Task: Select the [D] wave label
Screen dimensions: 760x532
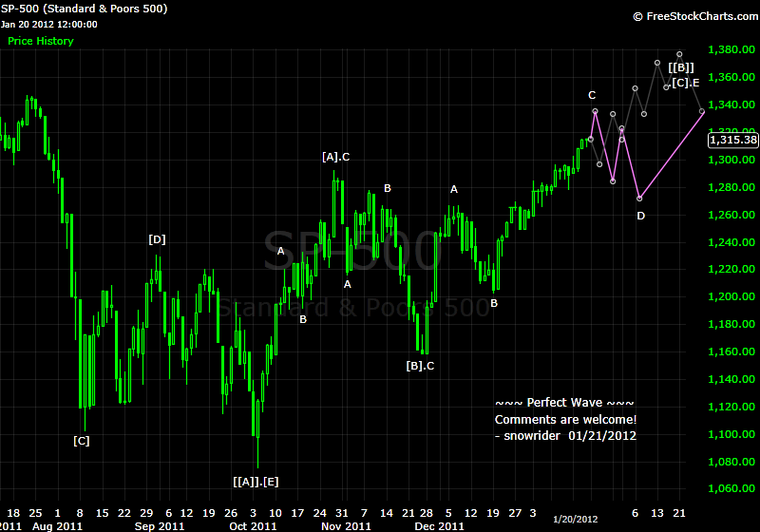Action: [157, 239]
